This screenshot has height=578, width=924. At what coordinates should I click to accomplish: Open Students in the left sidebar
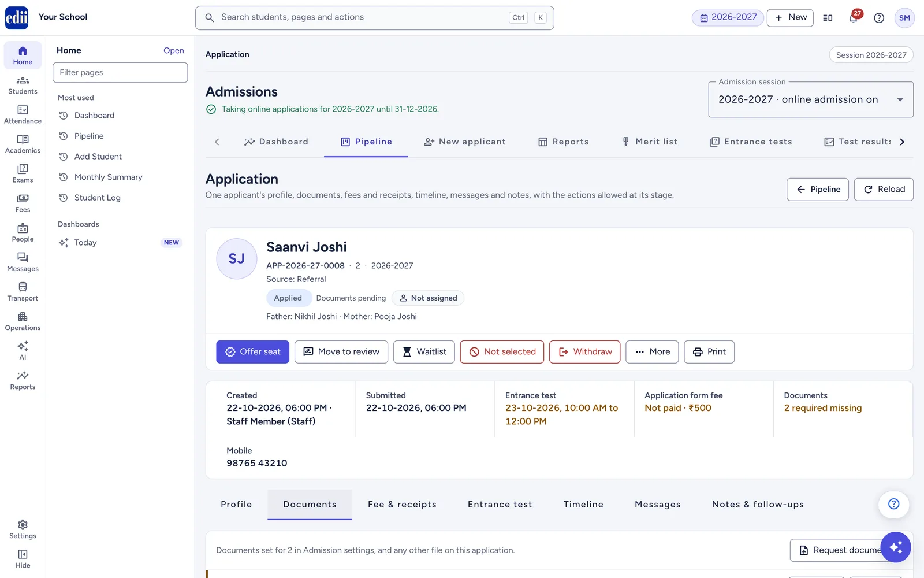click(23, 85)
